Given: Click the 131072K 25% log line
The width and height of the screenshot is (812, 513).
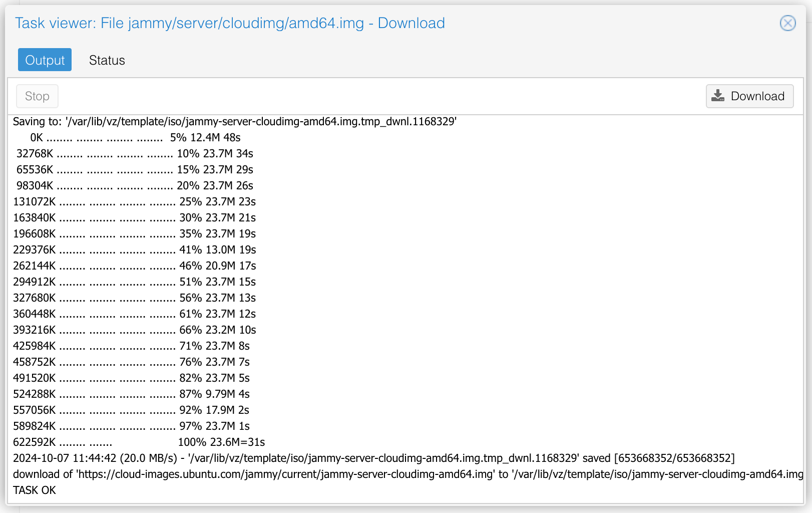Looking at the screenshot, I should [x=134, y=202].
